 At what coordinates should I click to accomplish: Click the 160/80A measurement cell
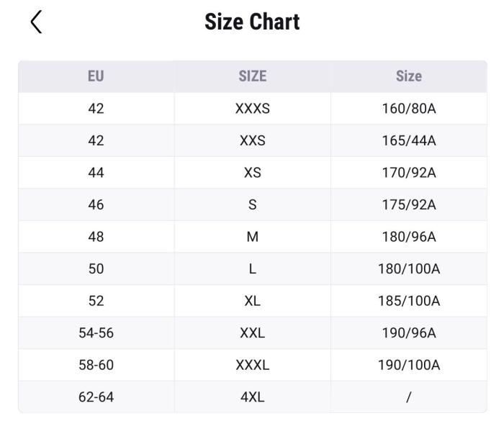point(408,109)
